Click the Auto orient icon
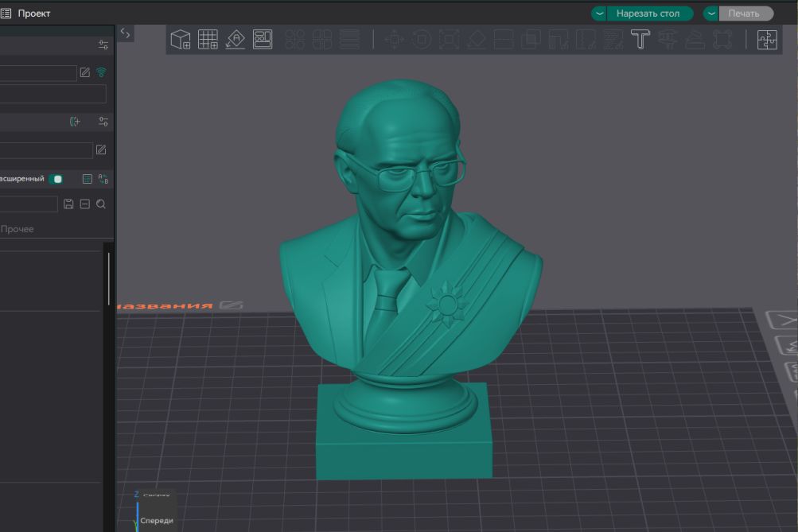Screen dimensions: 798x532 tap(236, 39)
